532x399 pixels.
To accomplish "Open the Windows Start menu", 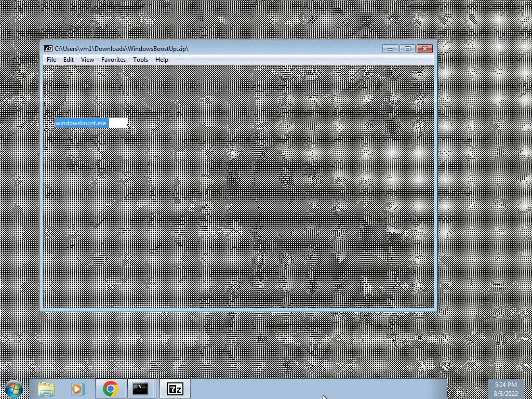I will pos(14,389).
